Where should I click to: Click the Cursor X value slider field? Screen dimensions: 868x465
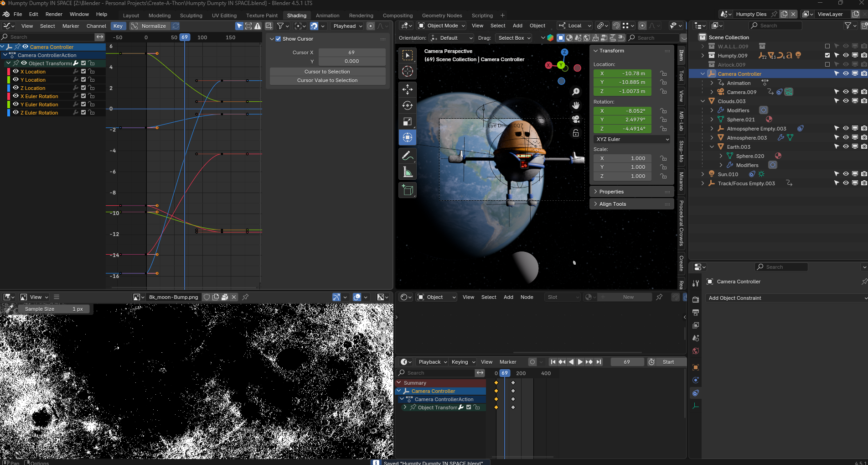pyautogui.click(x=351, y=52)
